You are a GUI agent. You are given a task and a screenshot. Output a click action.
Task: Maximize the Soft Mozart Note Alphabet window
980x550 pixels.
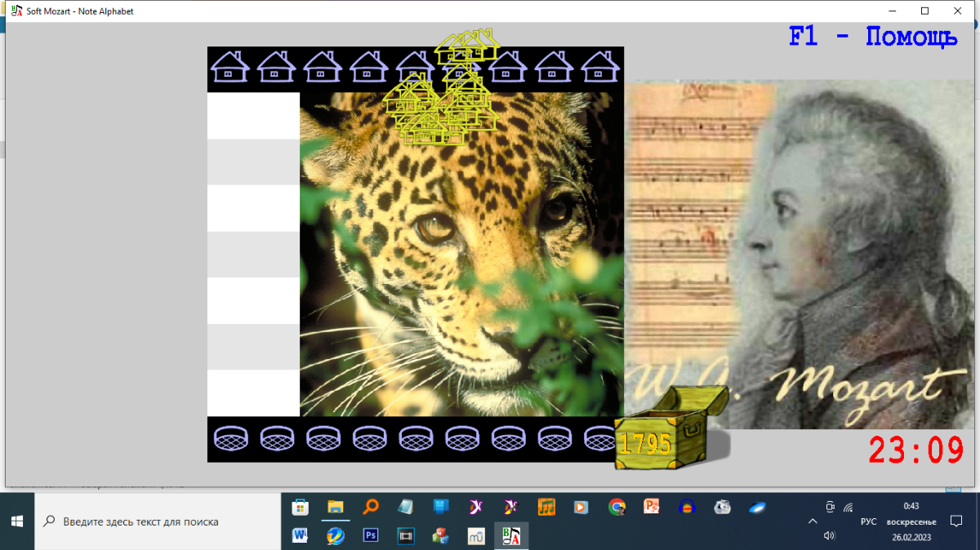[924, 11]
